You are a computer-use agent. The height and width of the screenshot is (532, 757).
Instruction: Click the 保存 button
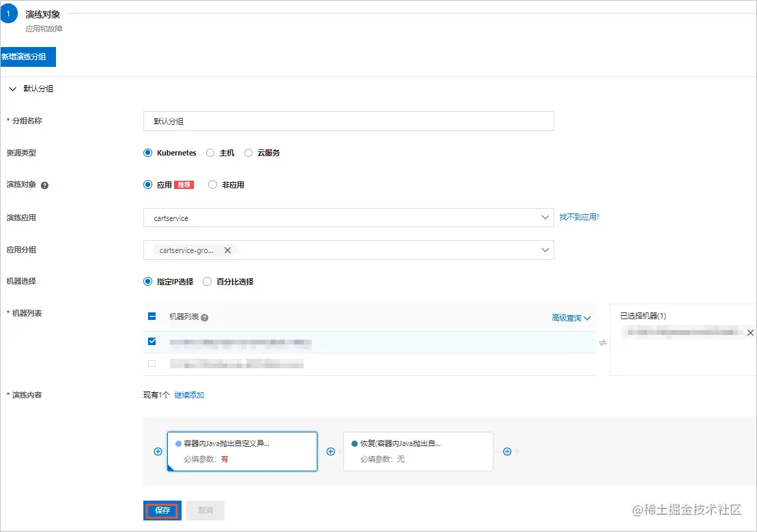pyautogui.click(x=162, y=510)
